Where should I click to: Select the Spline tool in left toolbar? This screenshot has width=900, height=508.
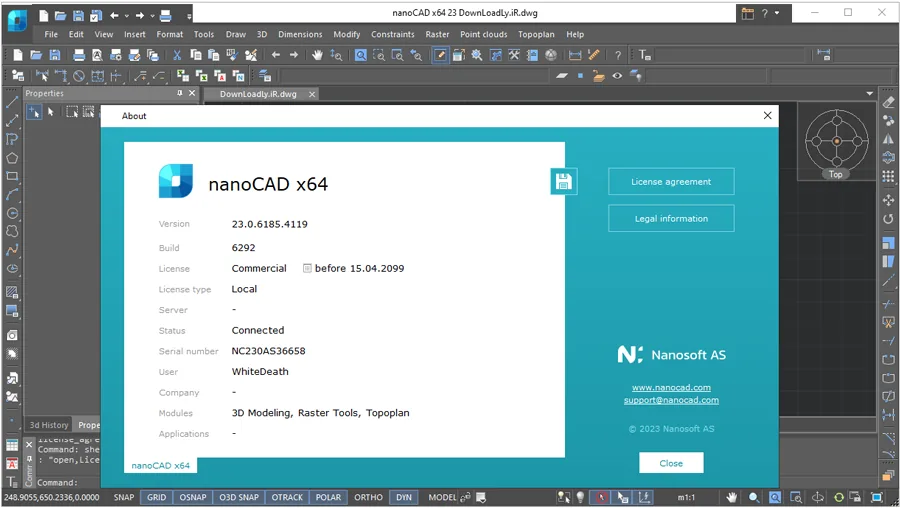[x=11, y=250]
